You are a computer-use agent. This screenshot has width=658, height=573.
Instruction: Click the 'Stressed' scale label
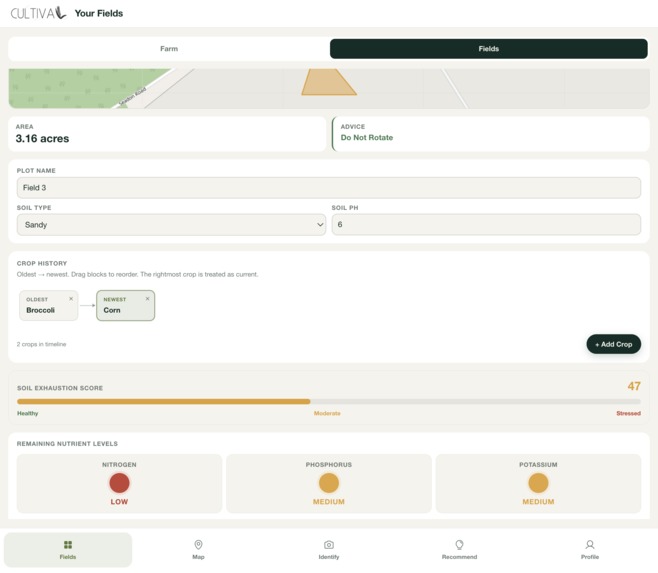click(628, 413)
